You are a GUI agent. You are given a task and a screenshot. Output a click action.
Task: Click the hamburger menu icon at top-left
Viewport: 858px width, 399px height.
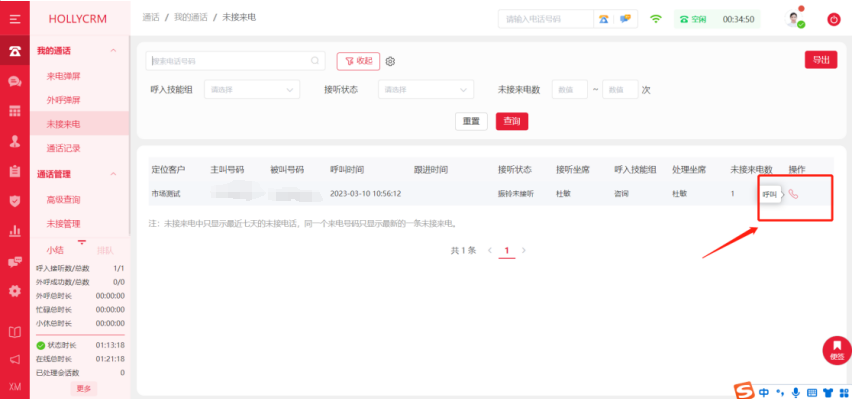[x=15, y=19]
